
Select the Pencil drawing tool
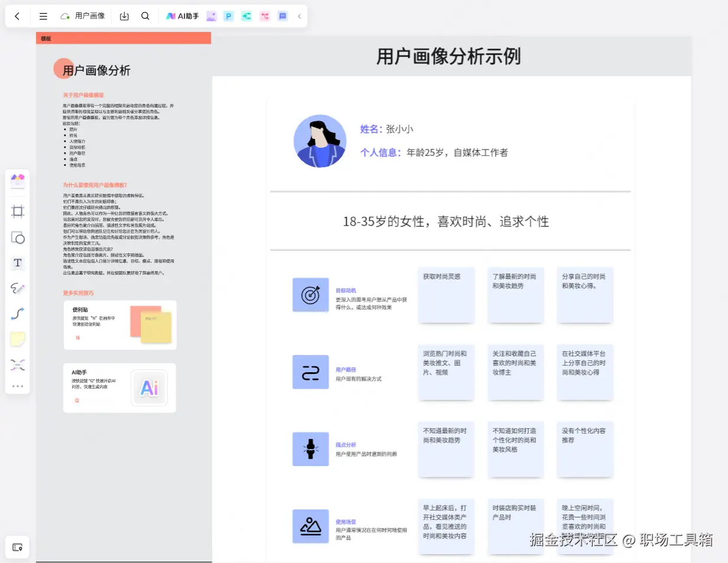[x=18, y=288]
